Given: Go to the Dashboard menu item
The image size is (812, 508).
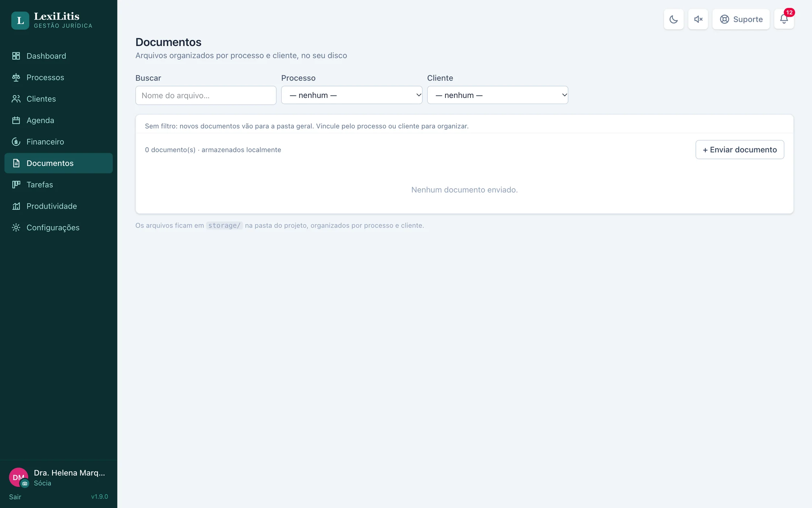Looking at the screenshot, I should pyautogui.click(x=58, y=56).
